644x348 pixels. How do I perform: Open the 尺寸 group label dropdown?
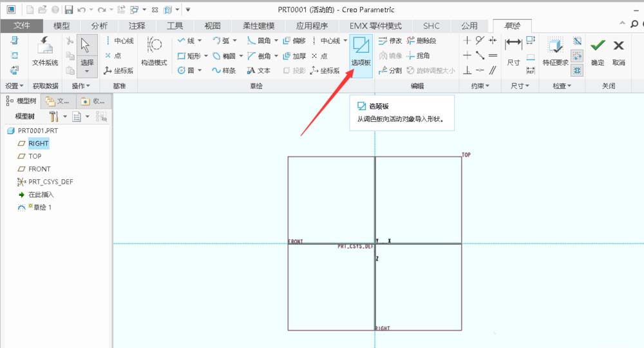click(520, 86)
